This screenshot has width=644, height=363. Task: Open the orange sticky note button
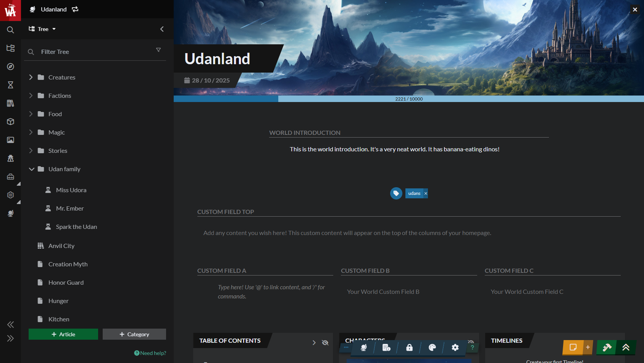pyautogui.click(x=573, y=347)
